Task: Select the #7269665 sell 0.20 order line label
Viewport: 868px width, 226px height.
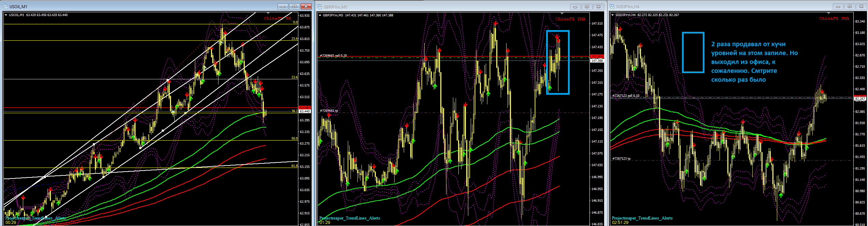Action: 333,55
